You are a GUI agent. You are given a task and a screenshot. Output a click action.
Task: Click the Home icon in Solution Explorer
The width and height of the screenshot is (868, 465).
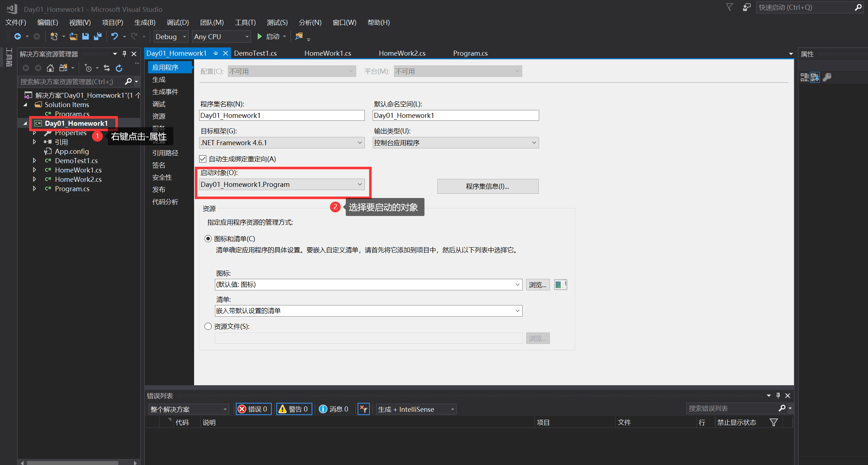(x=50, y=68)
